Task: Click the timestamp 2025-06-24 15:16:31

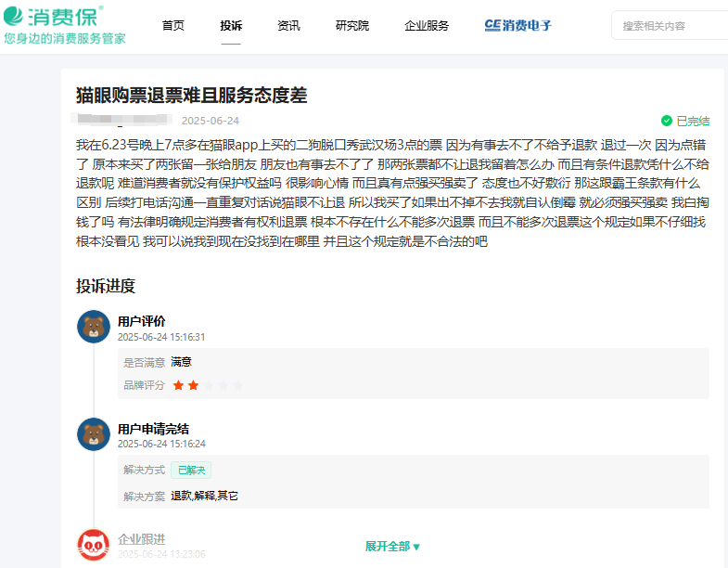Action: (161, 337)
